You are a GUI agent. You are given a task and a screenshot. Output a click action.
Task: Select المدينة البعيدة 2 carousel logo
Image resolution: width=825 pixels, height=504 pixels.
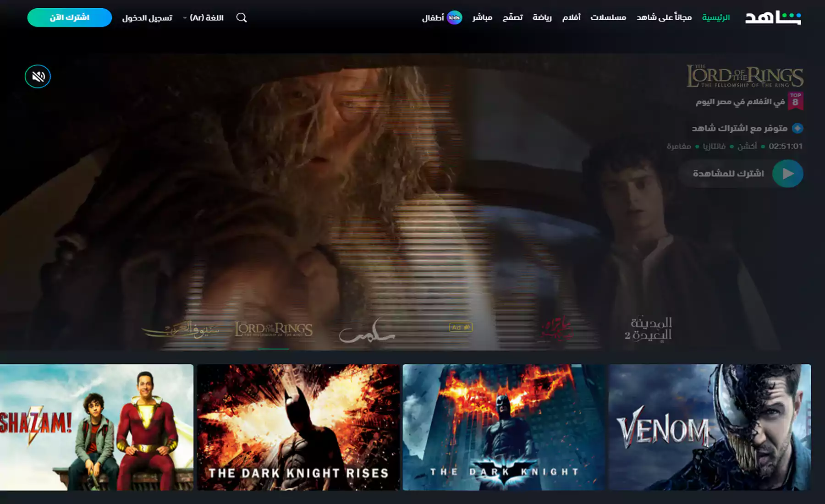tap(648, 329)
